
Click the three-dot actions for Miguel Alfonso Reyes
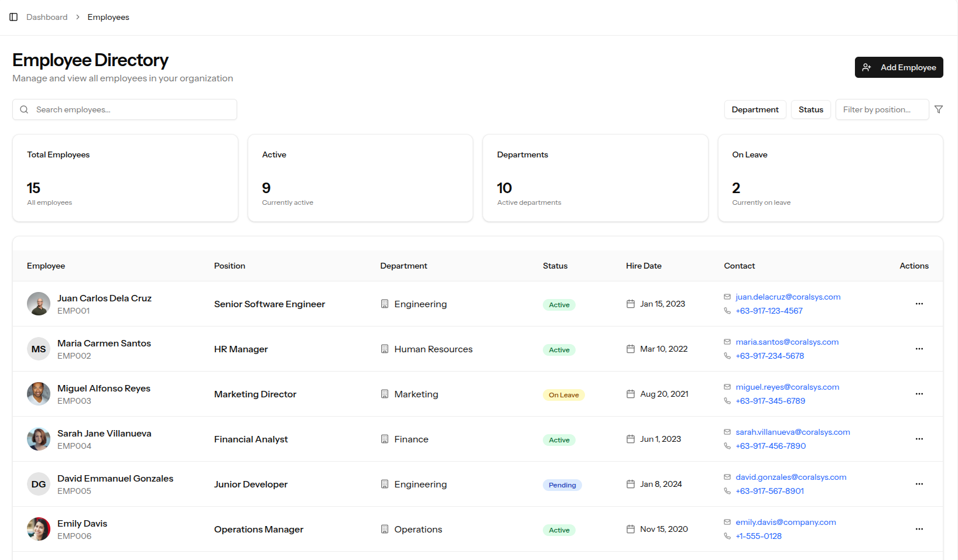pos(919,394)
